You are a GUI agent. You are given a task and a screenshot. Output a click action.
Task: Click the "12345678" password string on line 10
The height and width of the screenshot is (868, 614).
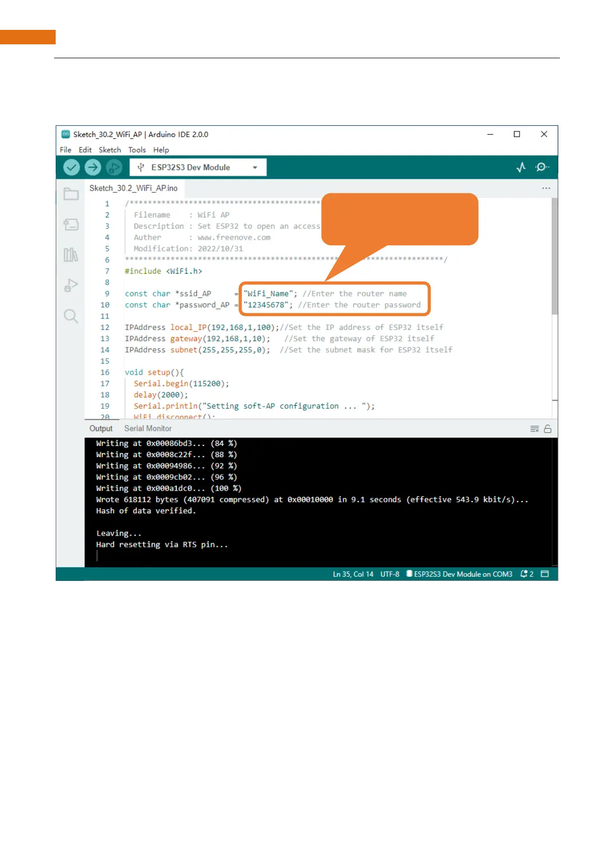265,305
